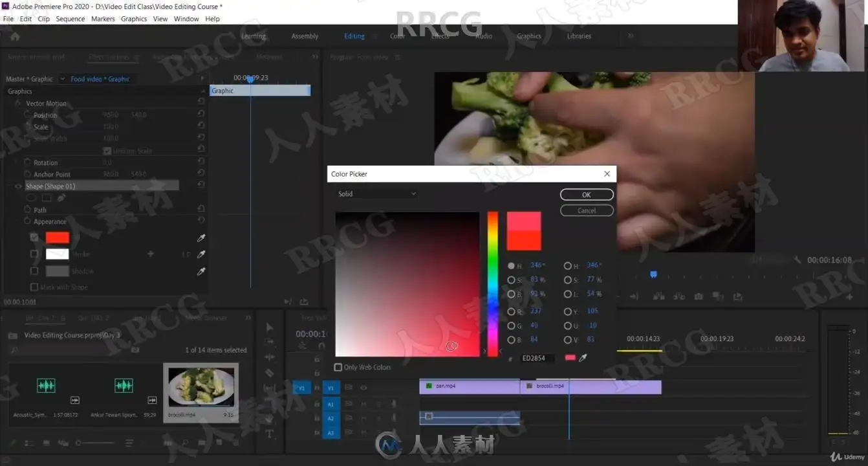
Task: Expand the Effect Controls panel overflow chevron
Action: click(x=315, y=57)
